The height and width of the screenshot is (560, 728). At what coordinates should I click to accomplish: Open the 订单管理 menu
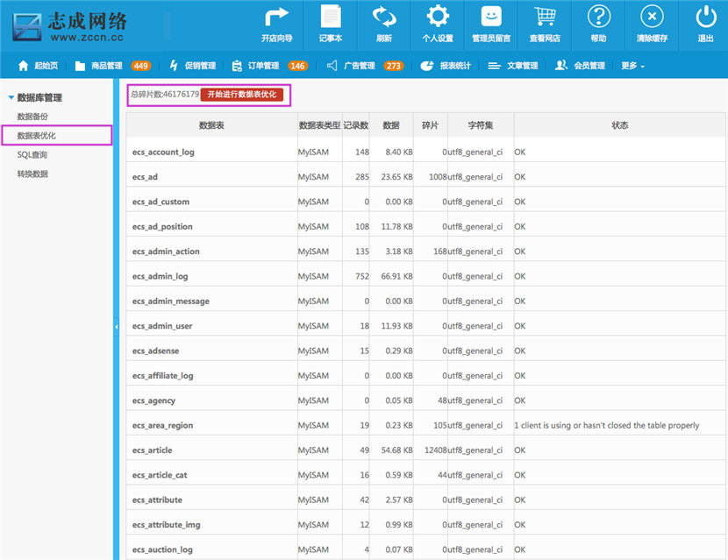[263, 66]
